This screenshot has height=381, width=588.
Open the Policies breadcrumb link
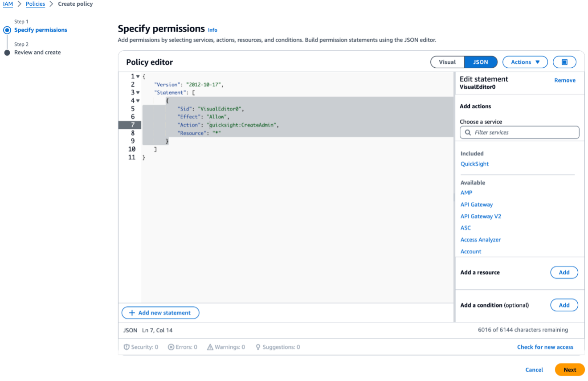coord(35,4)
